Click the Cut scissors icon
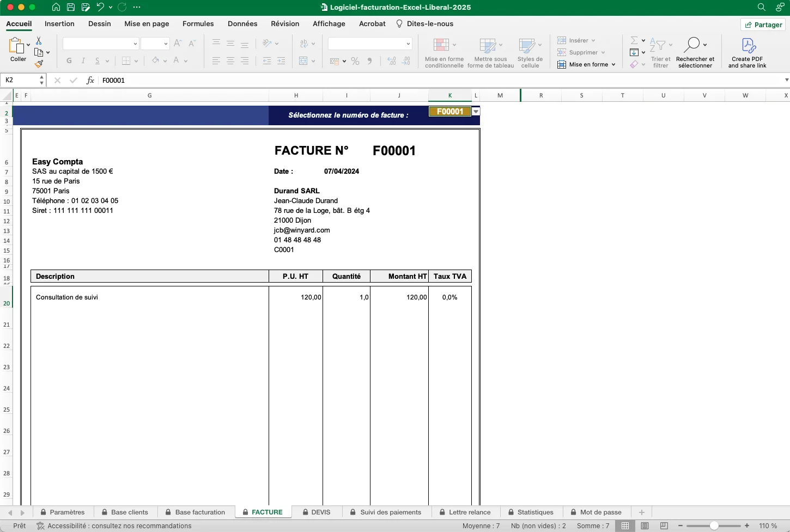This screenshot has height=532, width=790. pyautogui.click(x=39, y=41)
